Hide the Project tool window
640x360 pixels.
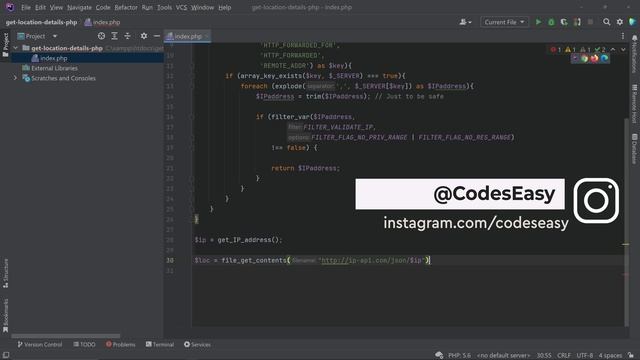point(157,36)
